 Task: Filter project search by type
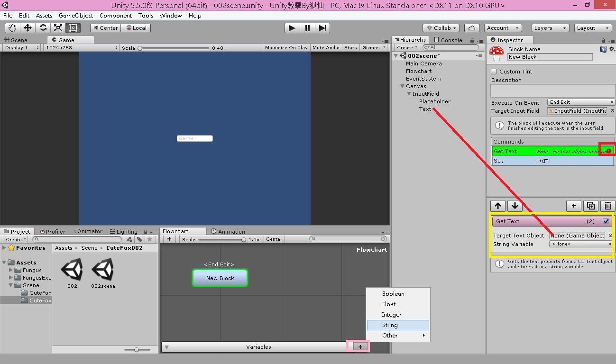(130, 239)
